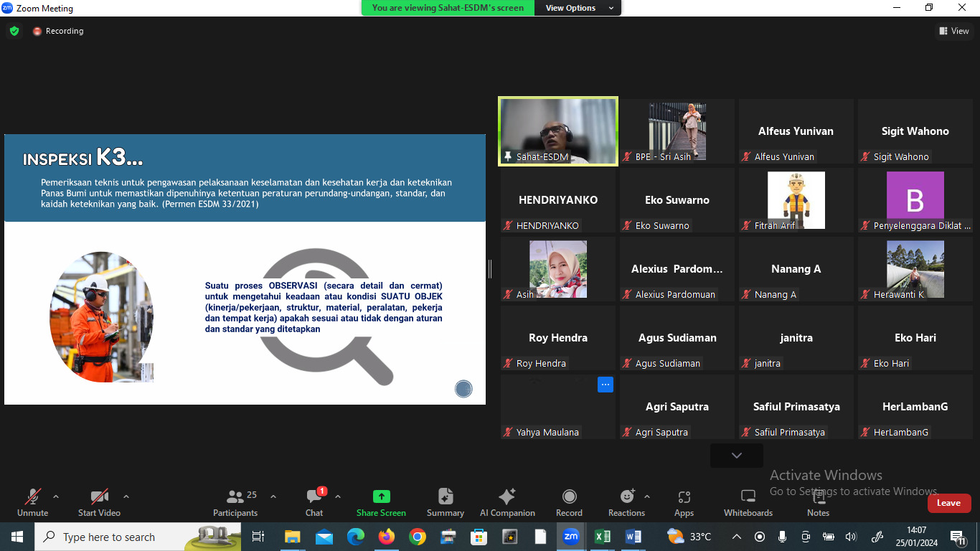Click Alexius Pardomuan participant tile
This screenshot has width=980, height=551.
(x=677, y=269)
